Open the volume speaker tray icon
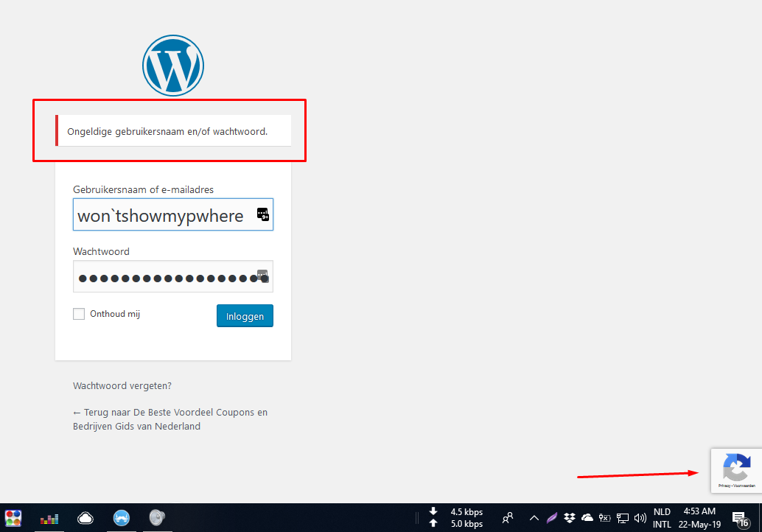Viewport: 762px width, 532px height. point(640,518)
